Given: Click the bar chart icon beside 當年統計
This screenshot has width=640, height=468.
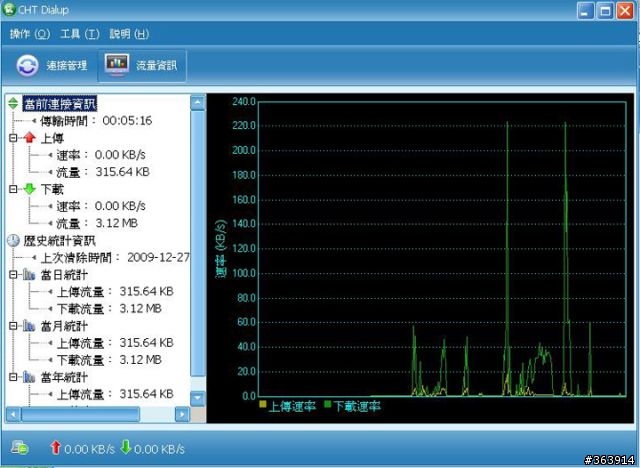Looking at the screenshot, I should click(x=29, y=377).
